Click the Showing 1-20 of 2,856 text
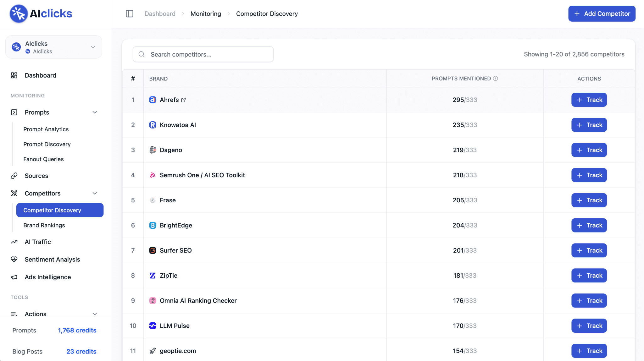The image size is (644, 361). click(574, 54)
